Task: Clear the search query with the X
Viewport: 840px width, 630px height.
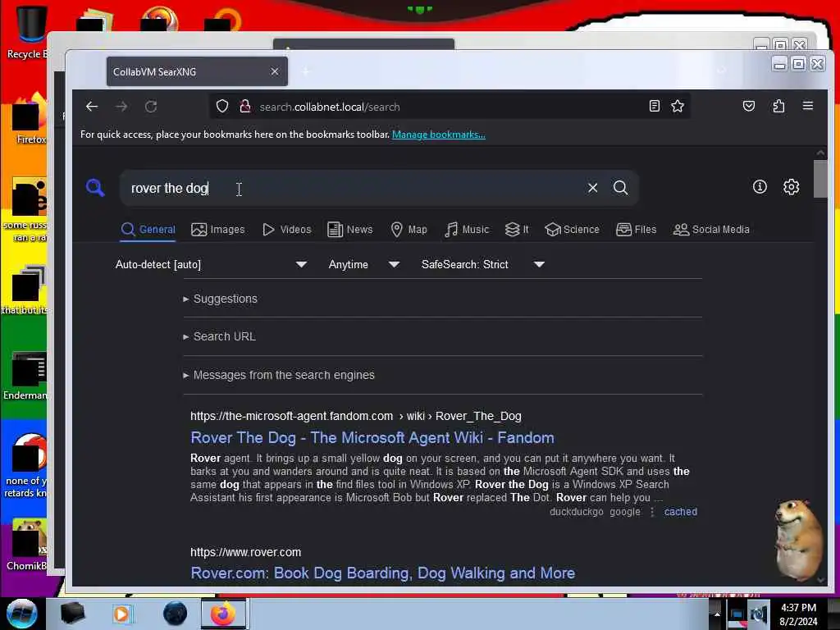Action: (x=592, y=188)
